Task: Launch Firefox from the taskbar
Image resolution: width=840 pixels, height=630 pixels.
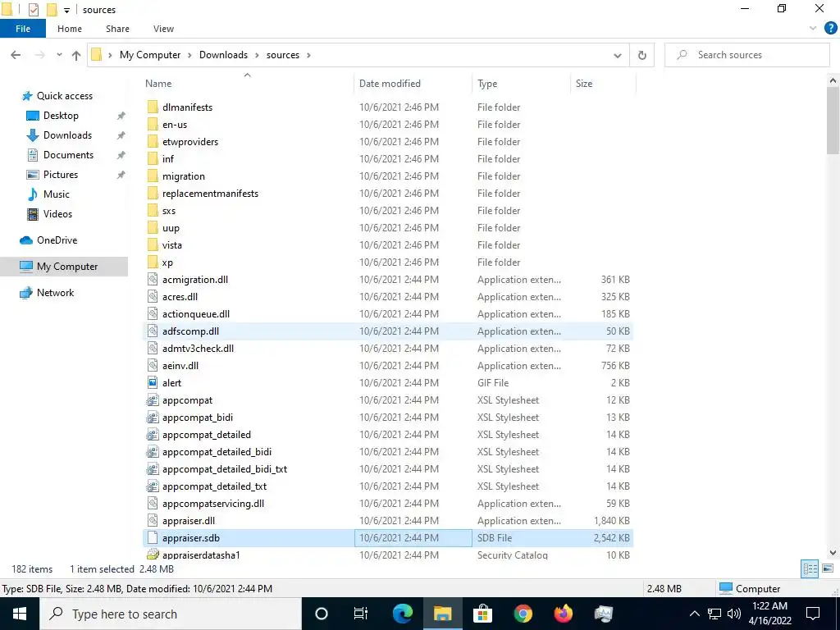Action: point(563,614)
